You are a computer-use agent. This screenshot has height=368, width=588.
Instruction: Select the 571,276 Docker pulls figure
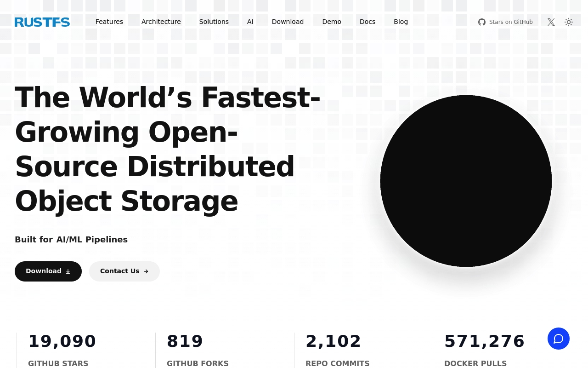pos(485,341)
